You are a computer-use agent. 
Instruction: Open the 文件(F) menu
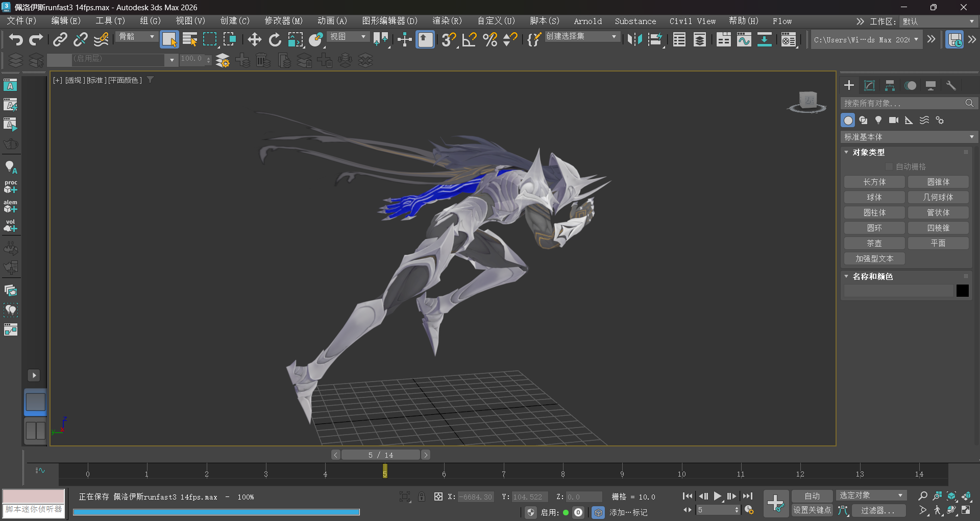click(x=21, y=21)
